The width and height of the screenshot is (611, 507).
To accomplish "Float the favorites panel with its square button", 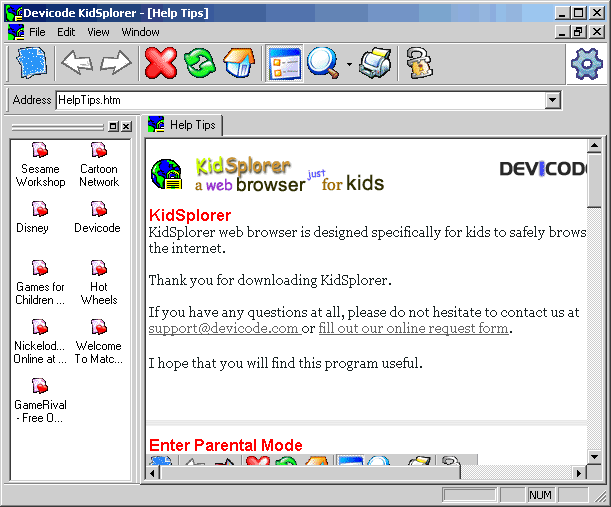I will tap(113, 126).
